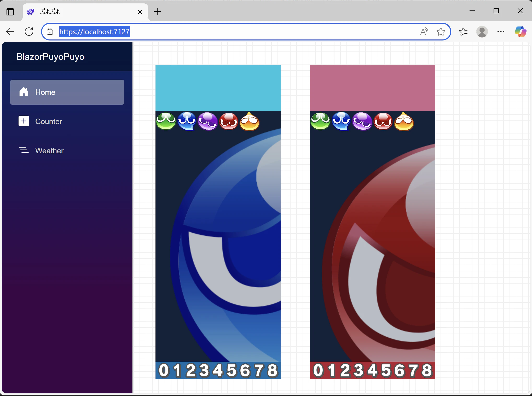532x396 pixels.
Task: Reload the page with refresh button
Action: pyautogui.click(x=29, y=32)
